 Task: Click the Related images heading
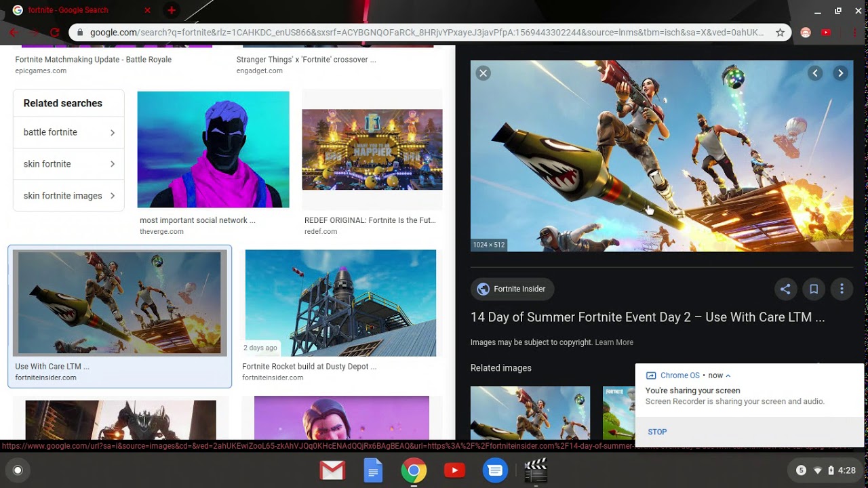pyautogui.click(x=501, y=368)
